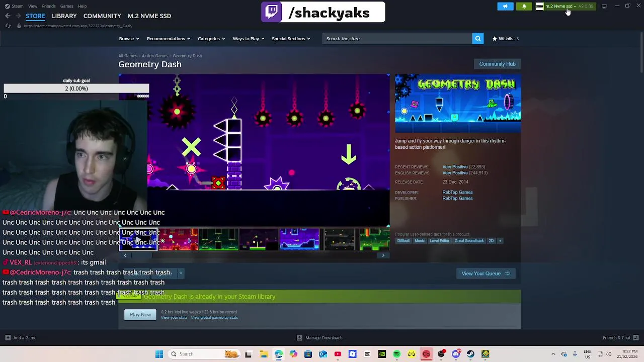
Task: Open Spotify from the taskbar
Action: [x=396, y=354]
